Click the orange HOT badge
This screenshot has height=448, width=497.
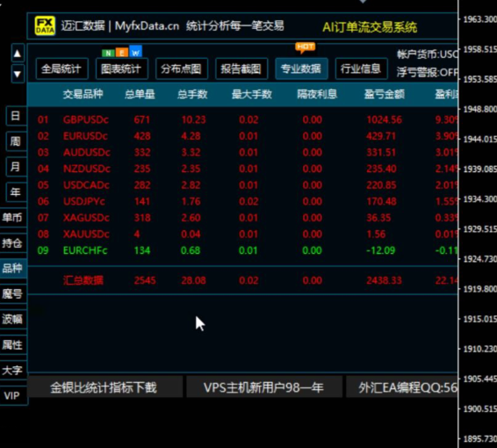coord(306,47)
